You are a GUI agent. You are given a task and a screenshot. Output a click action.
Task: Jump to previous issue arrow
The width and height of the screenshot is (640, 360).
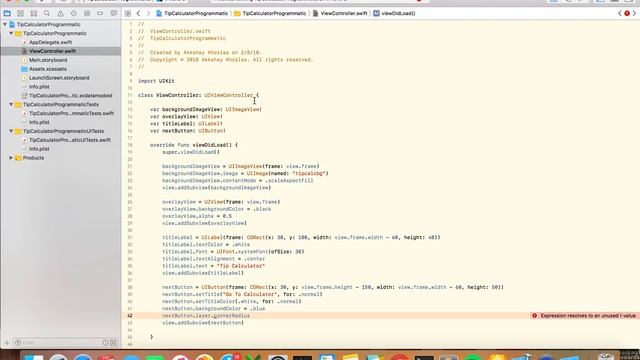[620, 13]
